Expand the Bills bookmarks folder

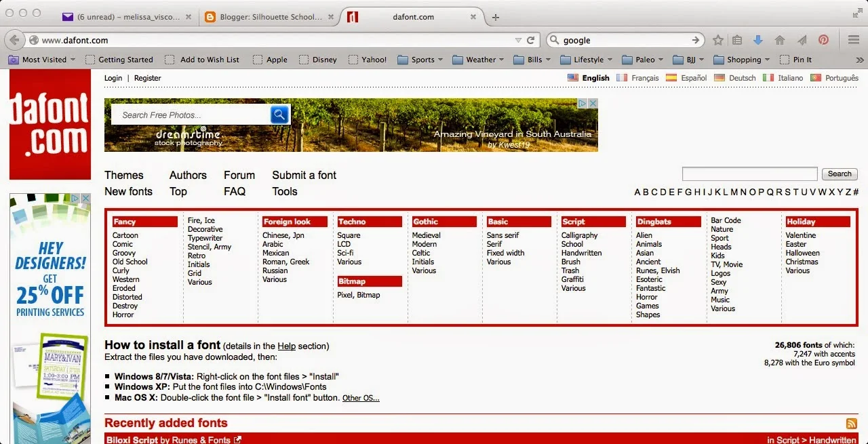click(x=532, y=60)
